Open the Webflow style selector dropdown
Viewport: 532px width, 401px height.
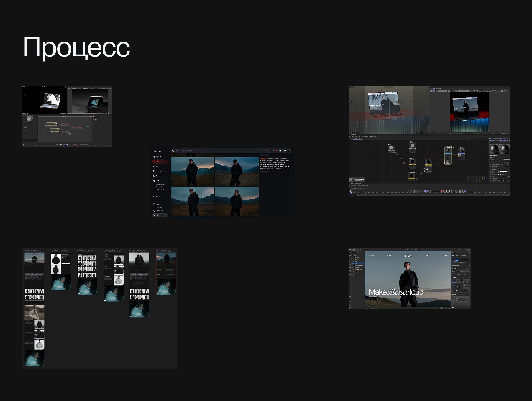pos(469,260)
